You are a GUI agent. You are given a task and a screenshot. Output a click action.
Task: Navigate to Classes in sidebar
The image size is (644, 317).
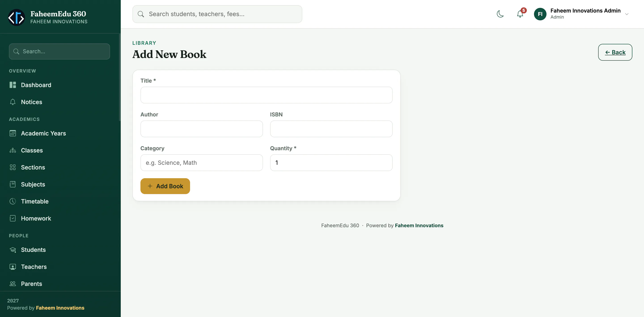pos(59,150)
